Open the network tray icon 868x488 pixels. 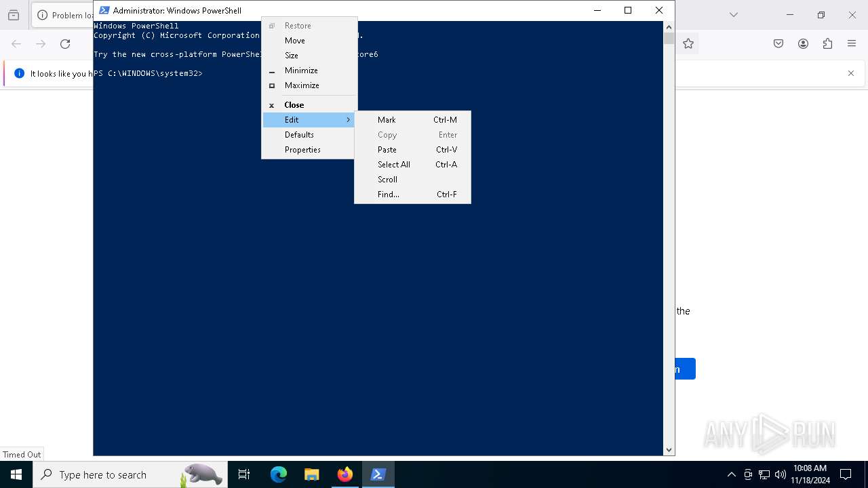pos(764,474)
